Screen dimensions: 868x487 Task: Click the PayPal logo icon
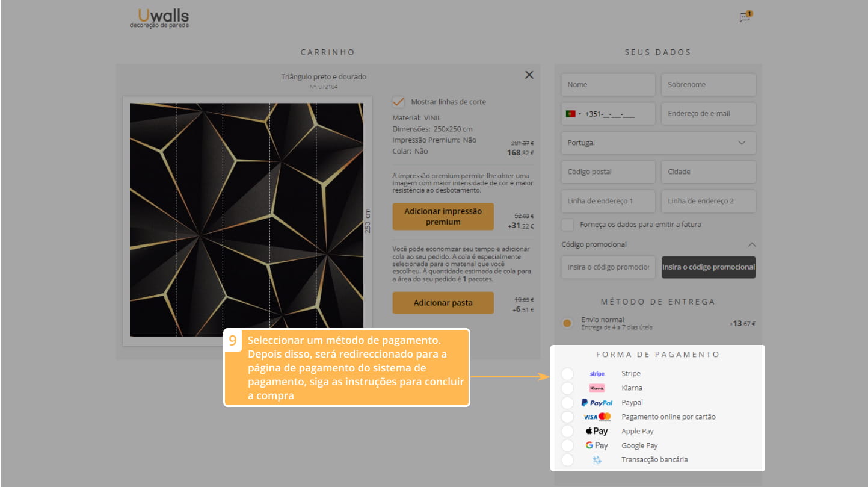point(597,403)
